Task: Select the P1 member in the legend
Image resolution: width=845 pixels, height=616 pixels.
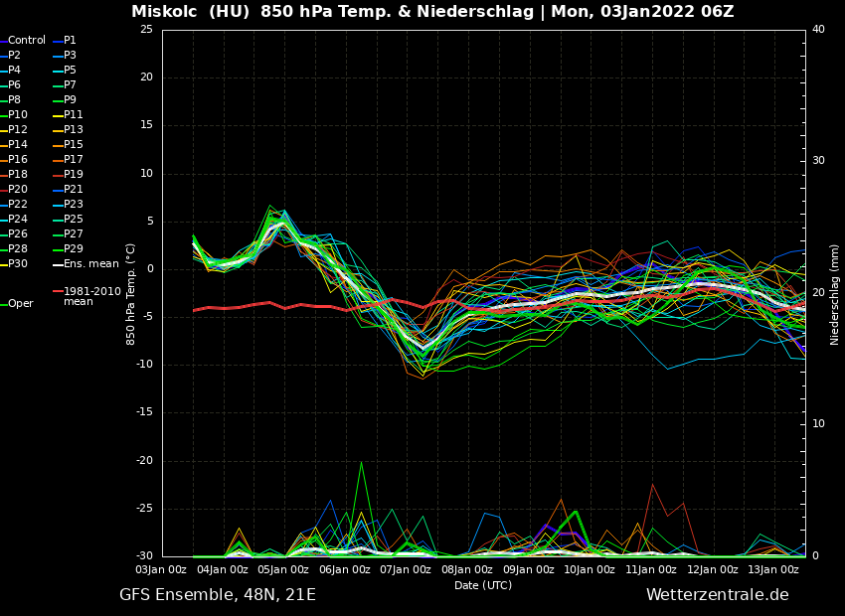Action: tap(70, 41)
